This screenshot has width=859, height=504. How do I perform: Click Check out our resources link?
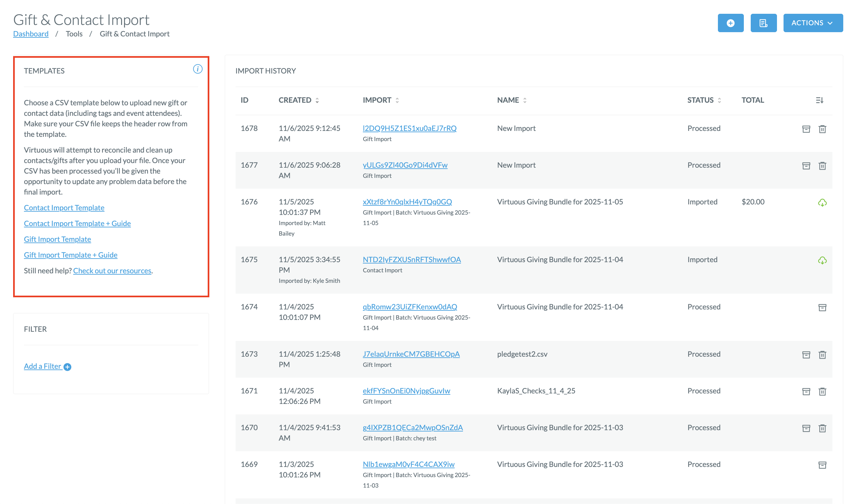[x=112, y=271]
